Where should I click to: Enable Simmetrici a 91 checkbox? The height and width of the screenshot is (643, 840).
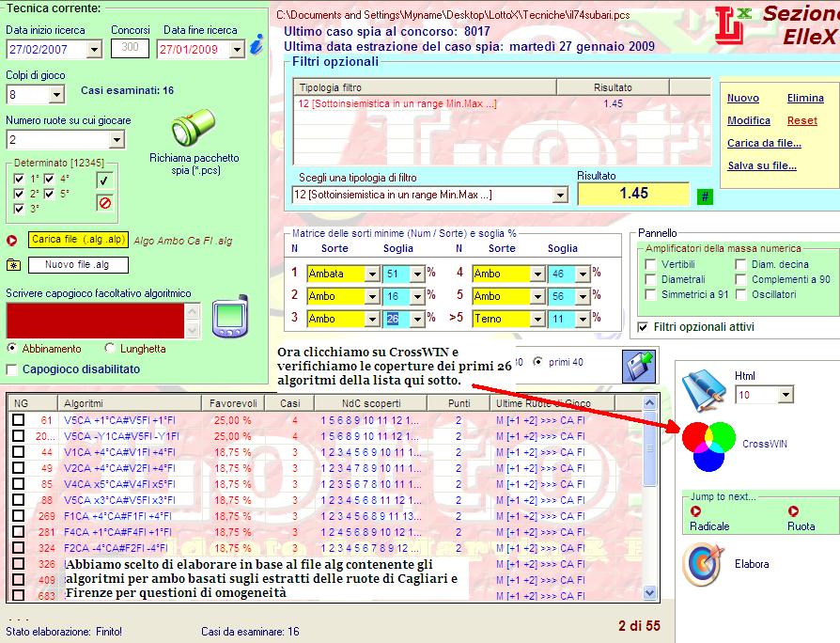tap(650, 294)
